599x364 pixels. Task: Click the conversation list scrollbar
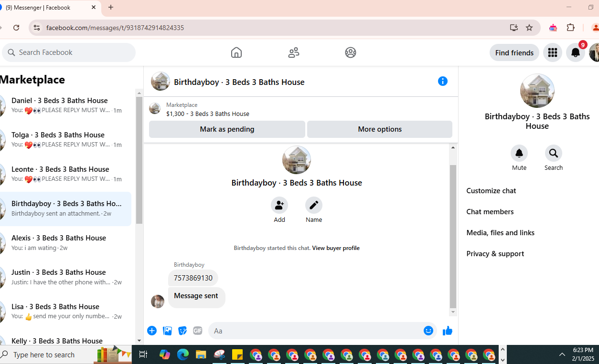[139, 160]
